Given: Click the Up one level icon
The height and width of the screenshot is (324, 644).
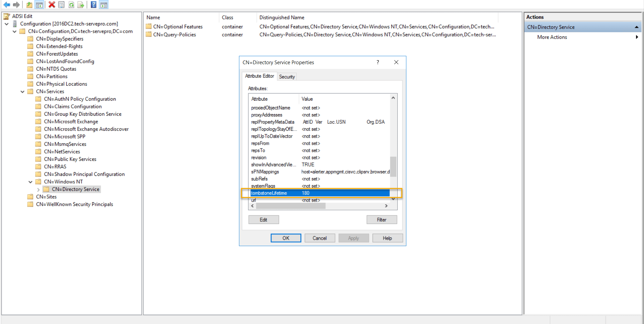Looking at the screenshot, I should (x=29, y=5).
